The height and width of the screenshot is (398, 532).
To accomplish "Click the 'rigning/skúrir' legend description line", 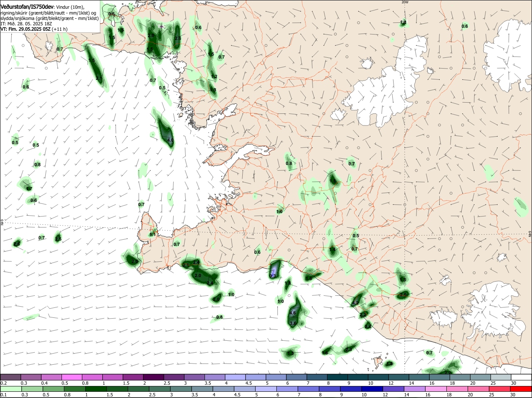I will point(48,13).
